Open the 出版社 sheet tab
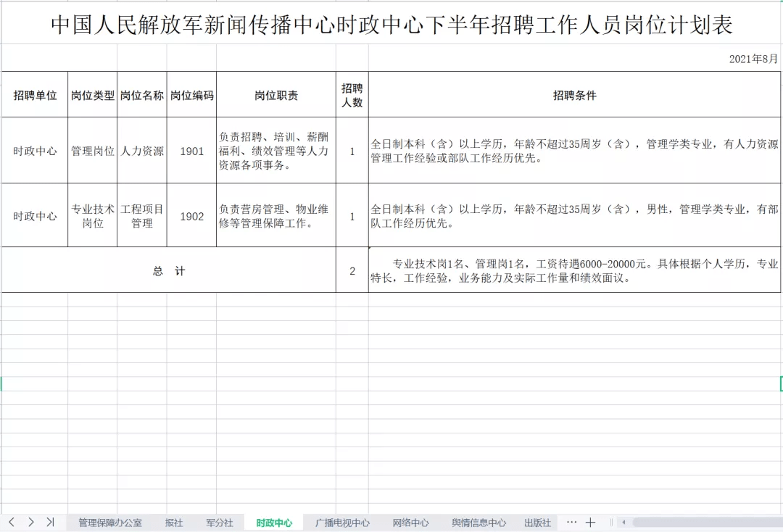783x532 pixels. [538, 523]
